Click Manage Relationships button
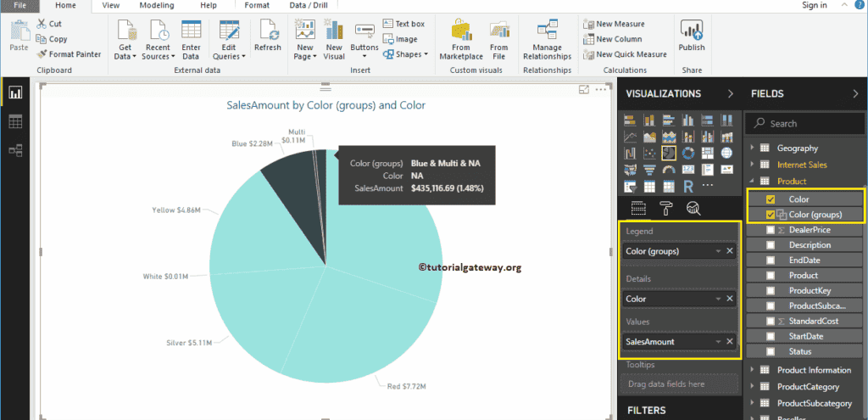The height and width of the screenshot is (420, 868). coord(548,40)
